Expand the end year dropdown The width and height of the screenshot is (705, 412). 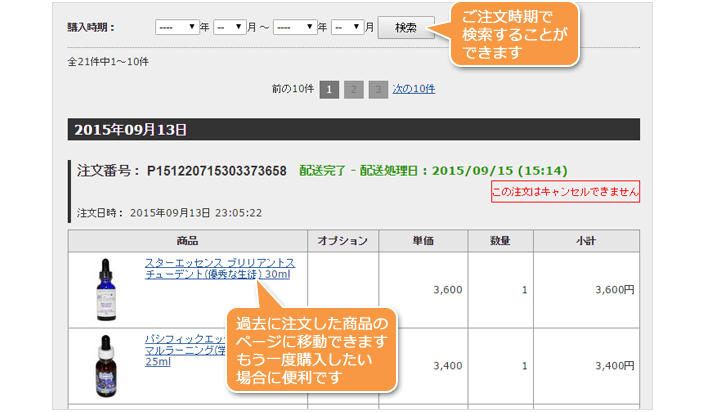pos(294,27)
